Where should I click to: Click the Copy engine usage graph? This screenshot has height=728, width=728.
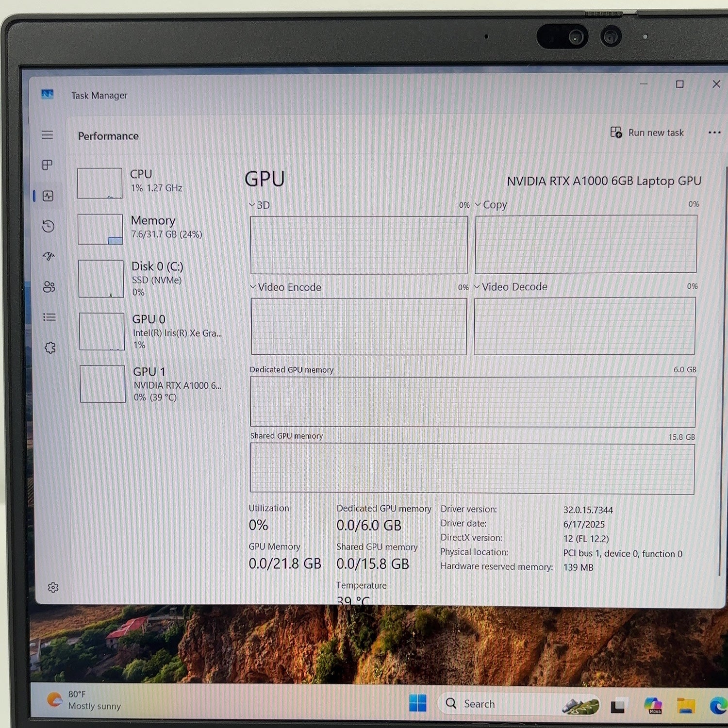click(586, 244)
